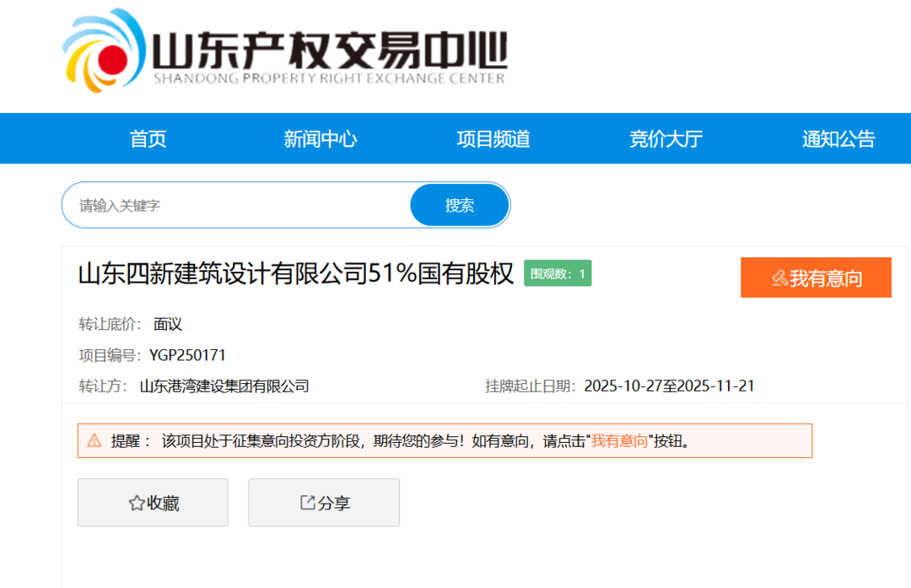Click the transferor 山东港湾建设集团有限公司
Screen dimensions: 911x588
click(224, 386)
